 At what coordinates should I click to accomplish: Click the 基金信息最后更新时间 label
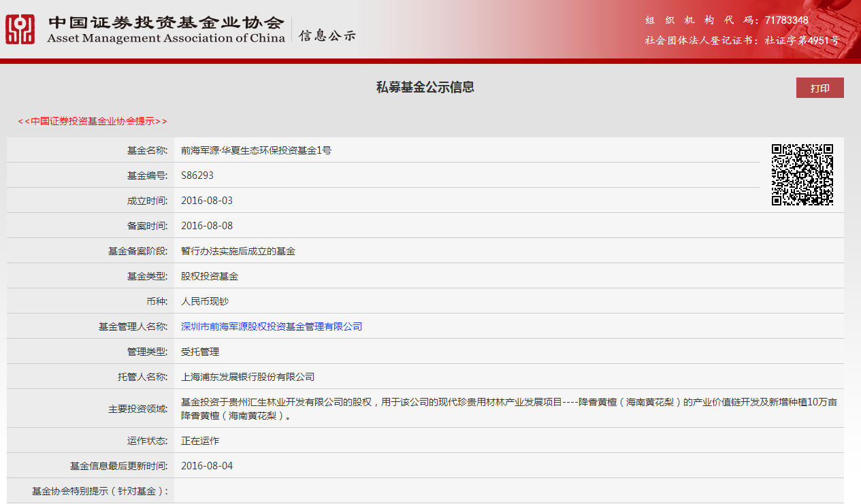click(118, 466)
